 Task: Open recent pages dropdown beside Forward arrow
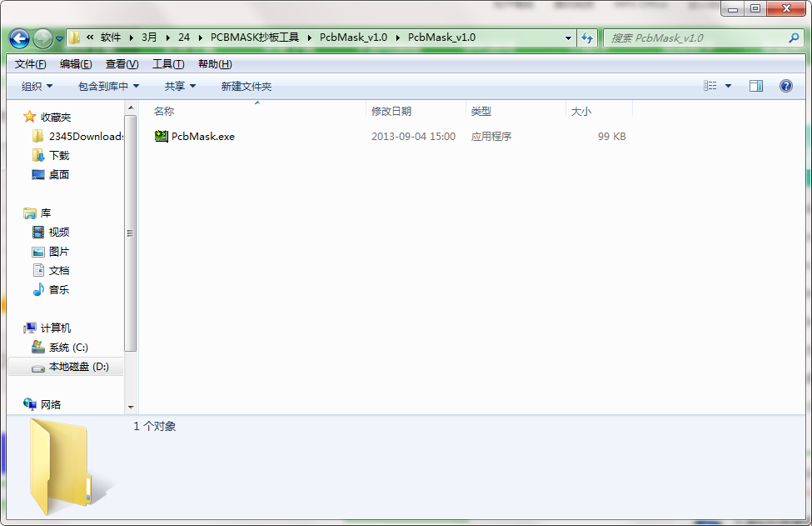(59, 39)
